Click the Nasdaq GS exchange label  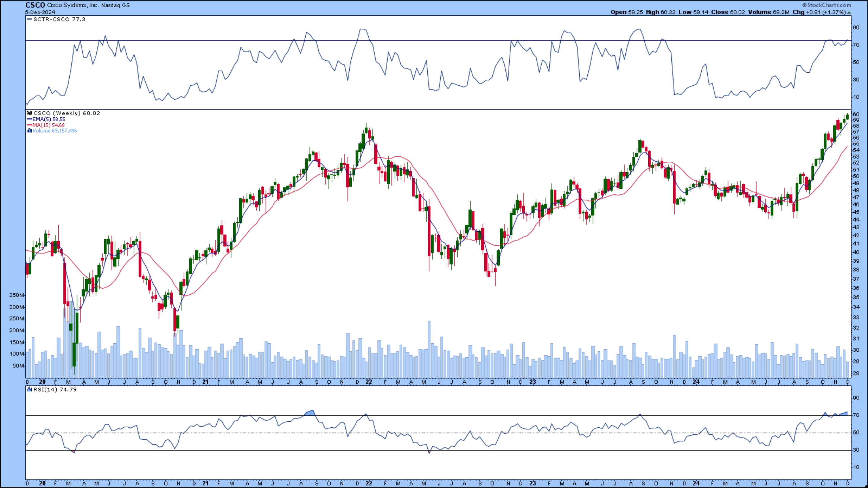click(115, 5)
